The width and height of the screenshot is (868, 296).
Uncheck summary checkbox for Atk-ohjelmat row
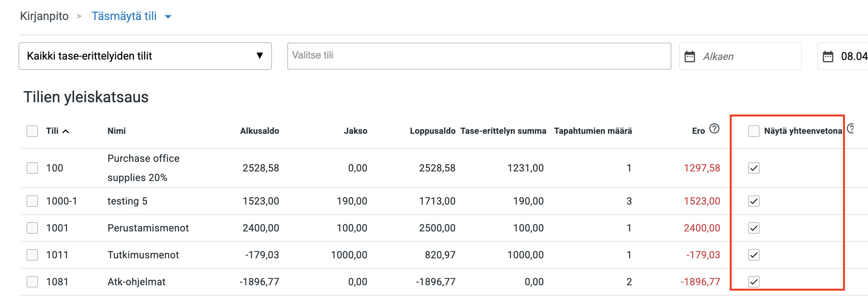[754, 282]
